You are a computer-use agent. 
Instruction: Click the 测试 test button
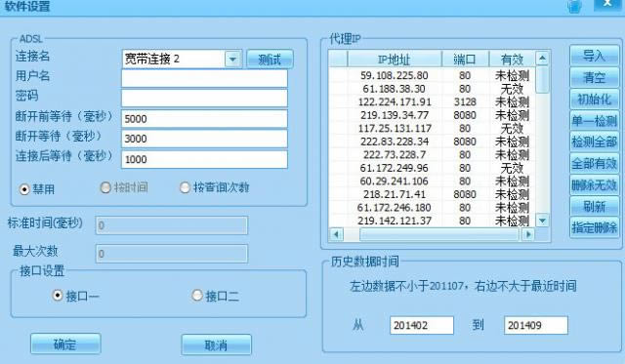[x=270, y=60]
